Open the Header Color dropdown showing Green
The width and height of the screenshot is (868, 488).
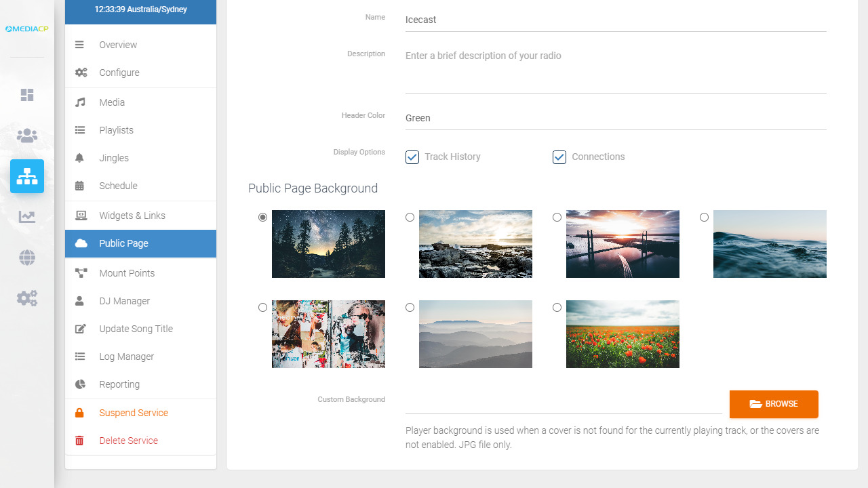tap(616, 118)
